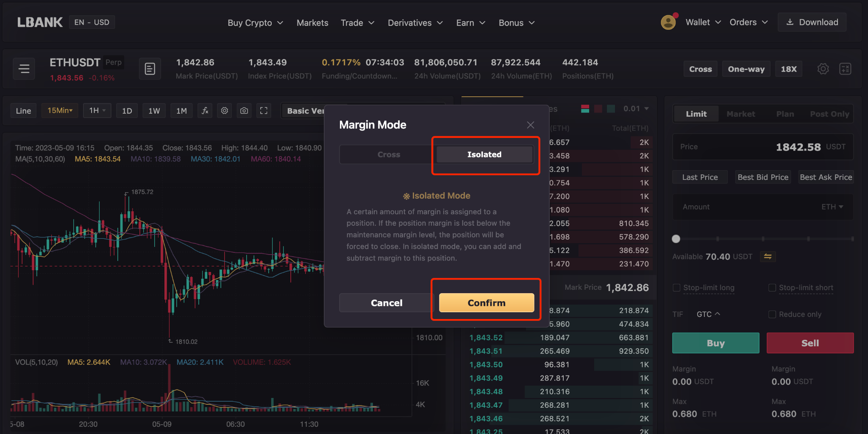Enable the Stop-limit short checkbox
This screenshot has height=434, width=868.
pos(772,288)
